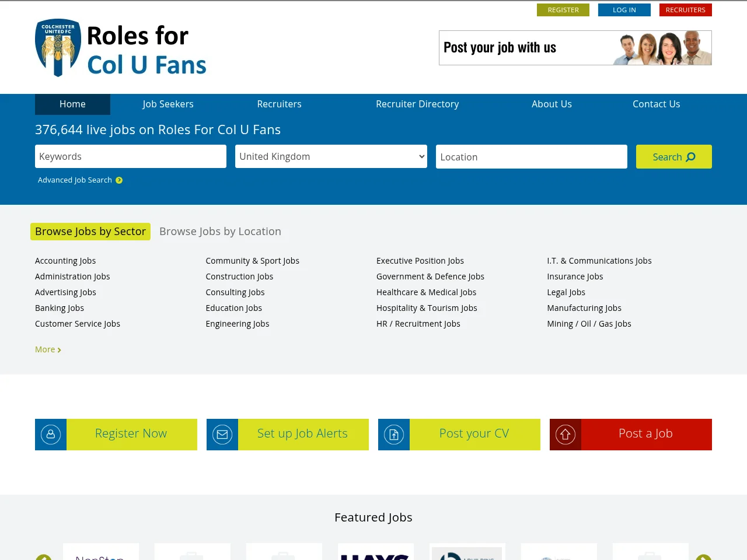Click the LOG IN button
This screenshot has height=560, width=747.
coord(624,10)
